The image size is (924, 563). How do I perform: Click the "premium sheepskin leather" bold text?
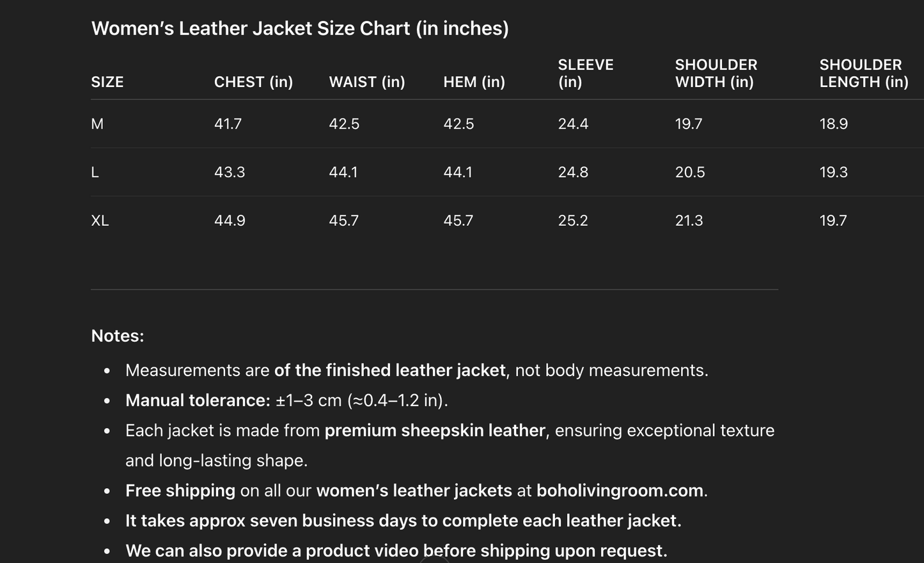pyautogui.click(x=435, y=431)
